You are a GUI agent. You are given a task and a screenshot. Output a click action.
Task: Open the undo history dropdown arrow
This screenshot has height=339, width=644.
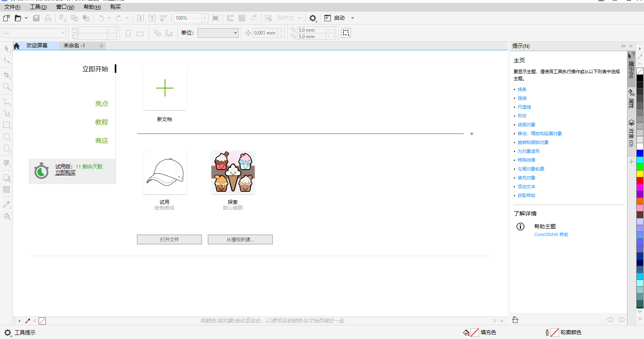109,18
